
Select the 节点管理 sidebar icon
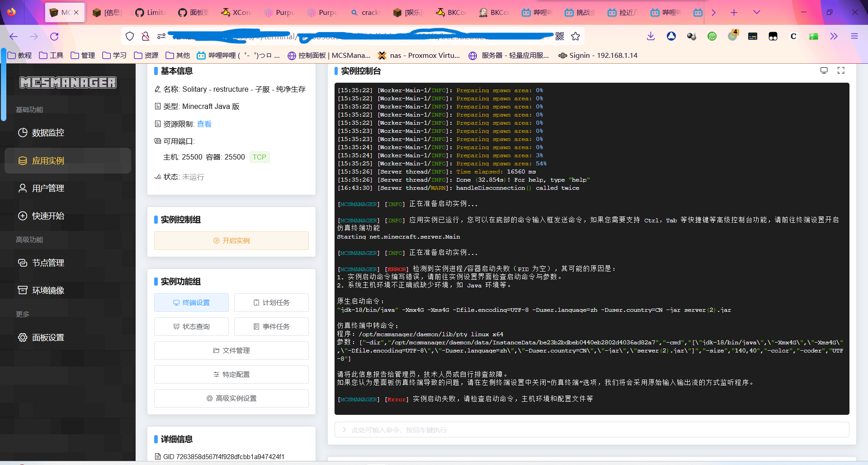pos(23,263)
